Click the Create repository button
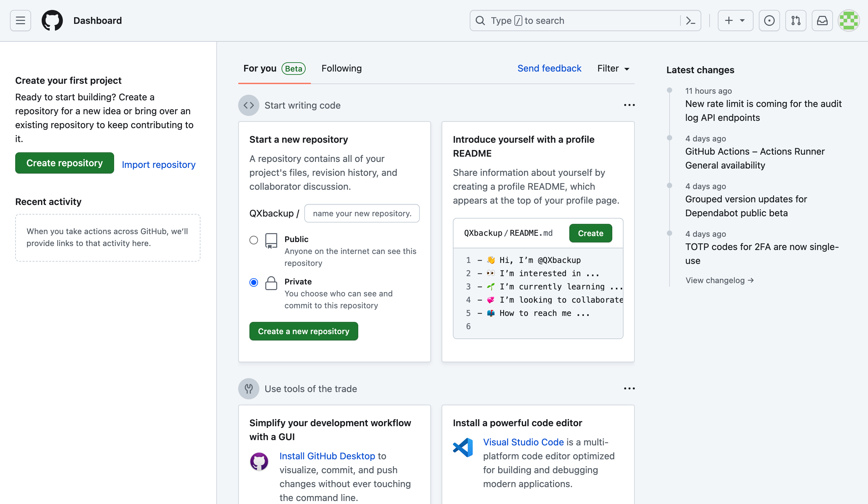 pos(64,163)
